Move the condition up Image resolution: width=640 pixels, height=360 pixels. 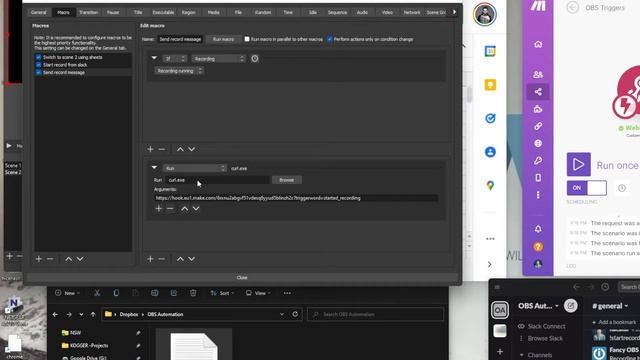180,149
